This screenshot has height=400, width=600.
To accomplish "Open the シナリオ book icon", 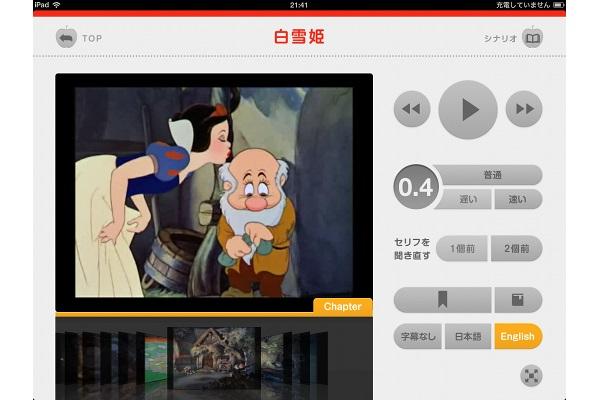I will pyautogui.click(x=533, y=39).
